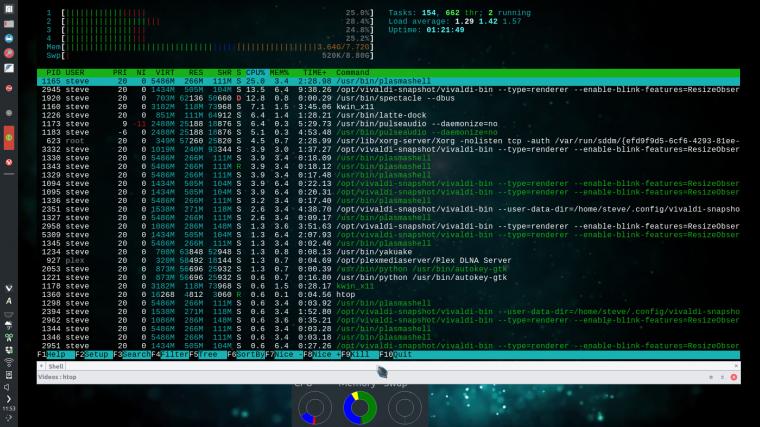This screenshot has height=427, width=760.
Task: Click the blue circular dock icon
Action: (9, 38)
